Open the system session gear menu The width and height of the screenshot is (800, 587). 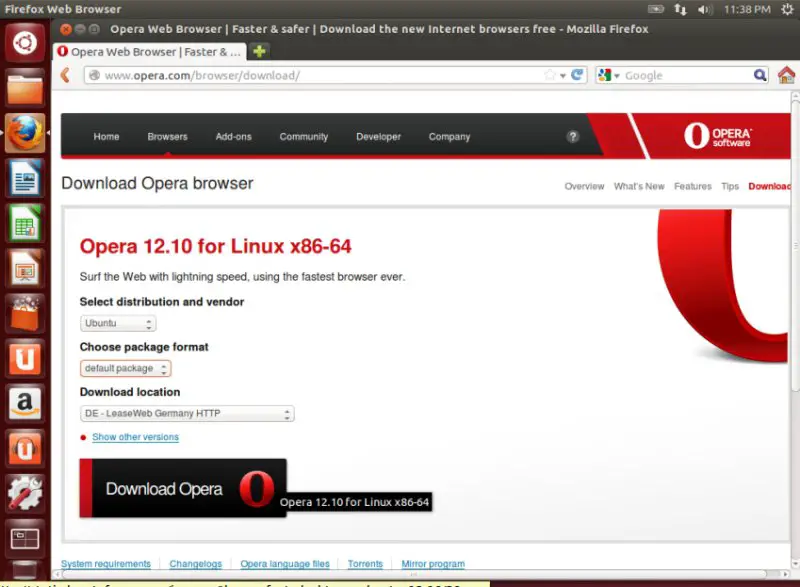click(x=787, y=9)
